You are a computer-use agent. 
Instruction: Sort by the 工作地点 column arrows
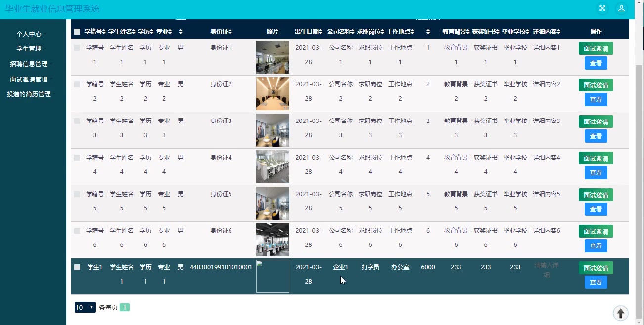(x=413, y=32)
